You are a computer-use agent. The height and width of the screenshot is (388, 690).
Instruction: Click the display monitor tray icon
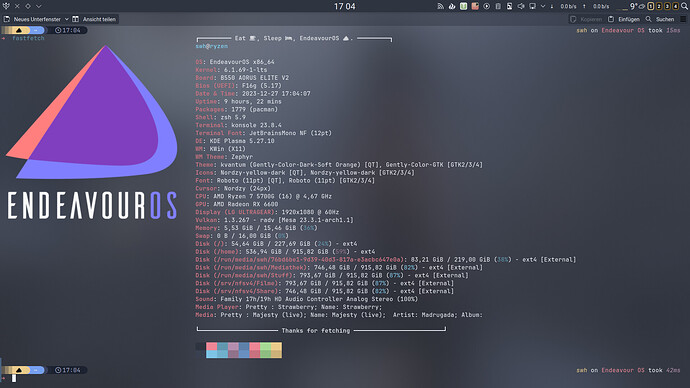coord(532,6)
